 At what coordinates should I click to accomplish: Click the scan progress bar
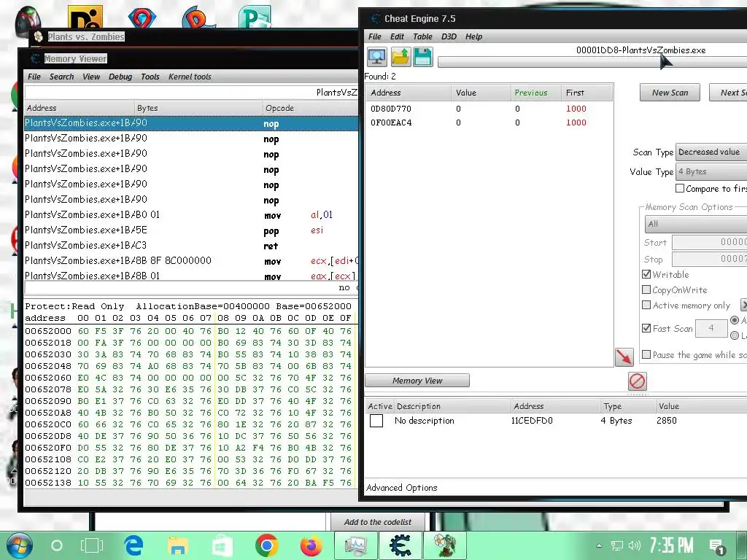[x=592, y=62]
